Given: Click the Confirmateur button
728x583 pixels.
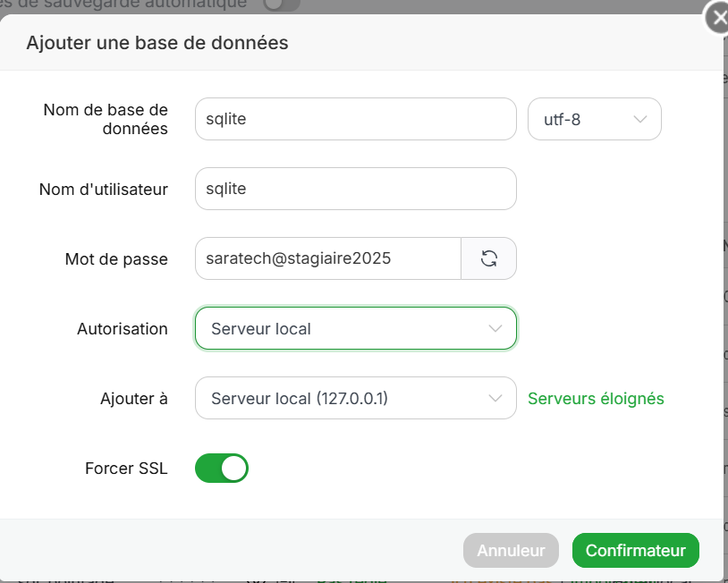Looking at the screenshot, I should point(635,550).
